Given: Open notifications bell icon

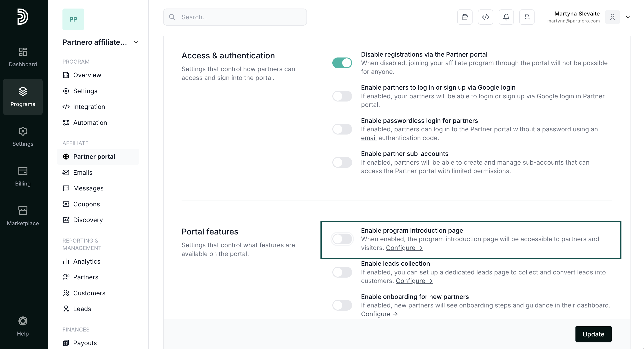Looking at the screenshot, I should [x=506, y=17].
